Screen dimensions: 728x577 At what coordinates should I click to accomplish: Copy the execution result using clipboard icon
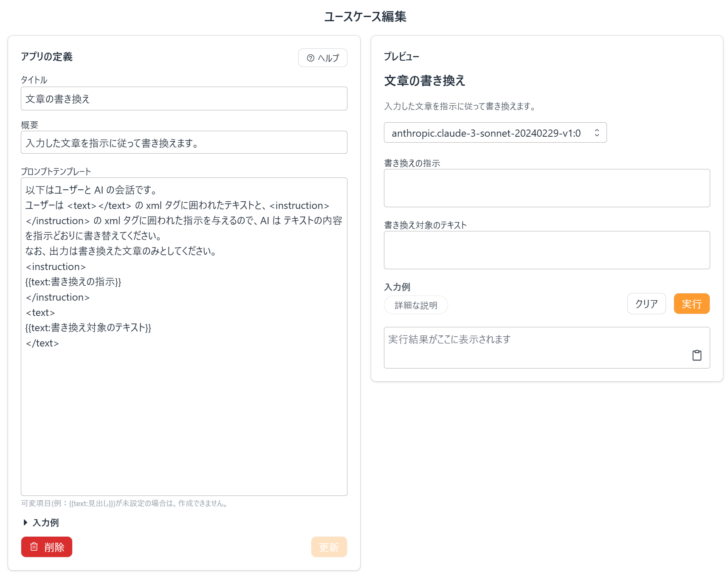(697, 355)
